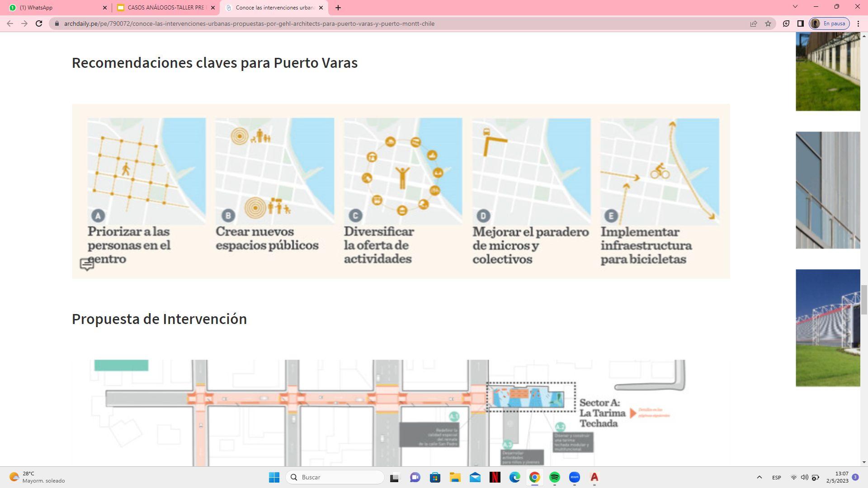Screen dimensions: 868x488
Task: Click the scrollbar's down arrow
Action: (x=864, y=462)
